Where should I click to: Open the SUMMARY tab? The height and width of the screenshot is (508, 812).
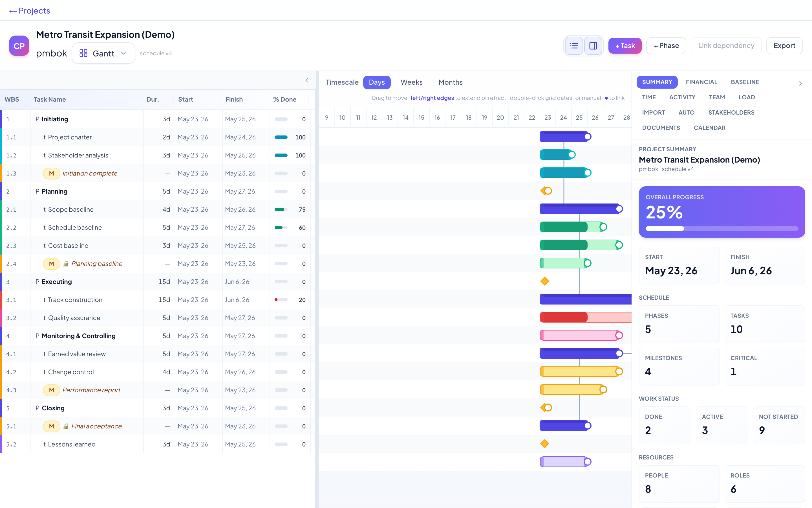click(657, 82)
